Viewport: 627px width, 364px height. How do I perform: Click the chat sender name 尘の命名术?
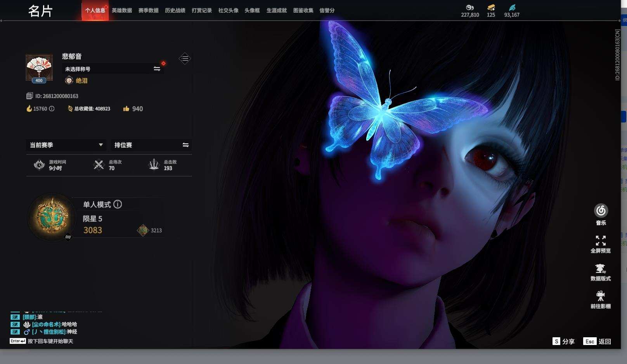pyautogui.click(x=47, y=324)
